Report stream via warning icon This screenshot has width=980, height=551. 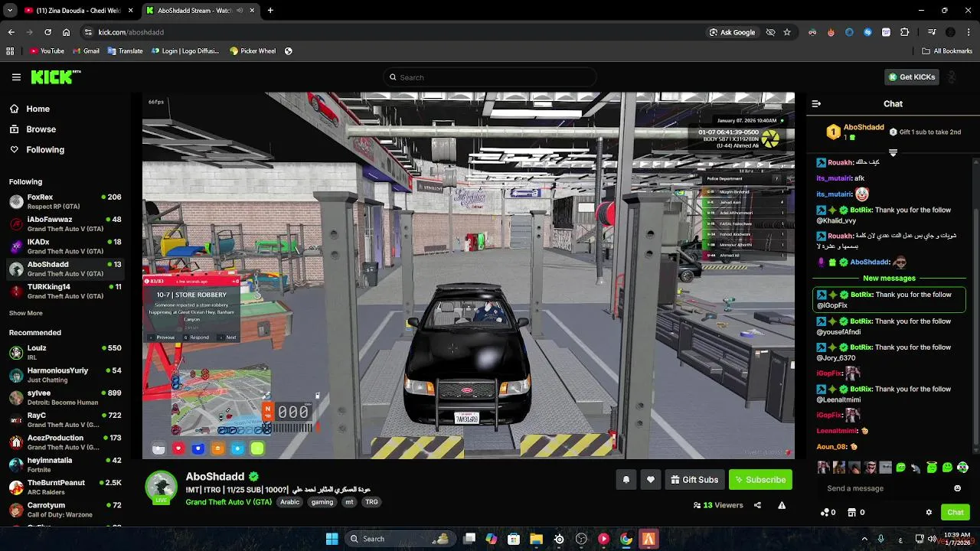pyautogui.click(x=782, y=505)
